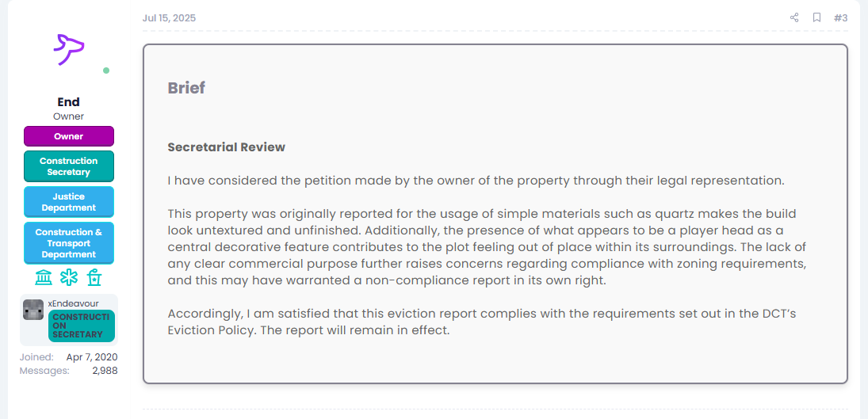This screenshot has height=419, width=868.
Task: Click the Secretarial Review subheading
Action: pyautogui.click(x=226, y=147)
